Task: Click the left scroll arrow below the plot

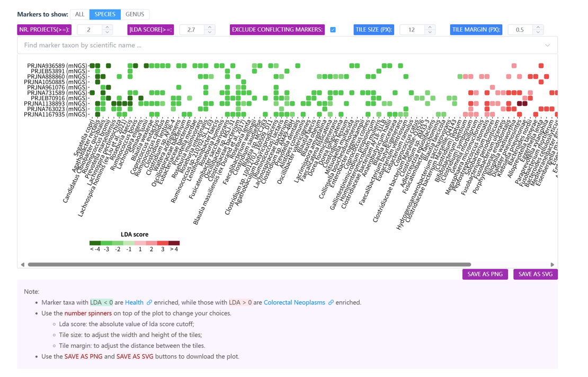Action: click(x=22, y=264)
